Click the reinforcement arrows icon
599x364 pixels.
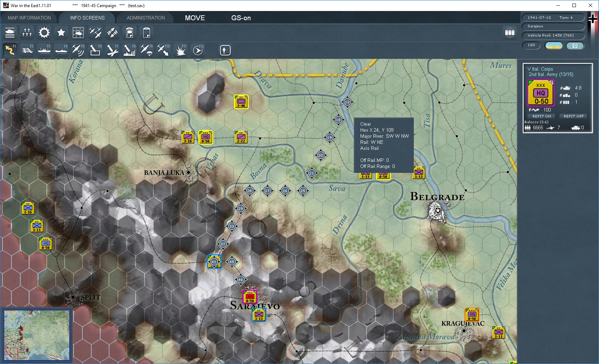112,33
